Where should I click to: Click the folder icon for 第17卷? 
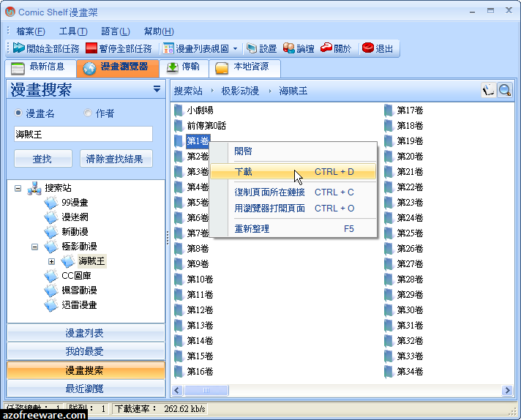tap(389, 110)
